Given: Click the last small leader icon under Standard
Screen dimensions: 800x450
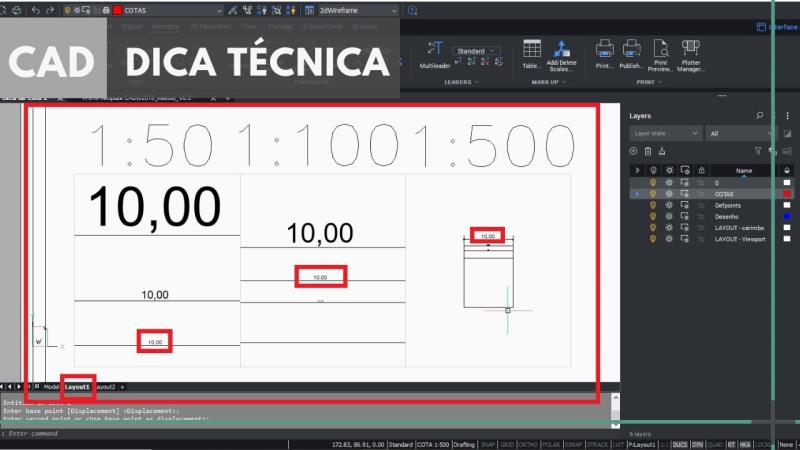Looking at the screenshot, I should click(498, 61).
